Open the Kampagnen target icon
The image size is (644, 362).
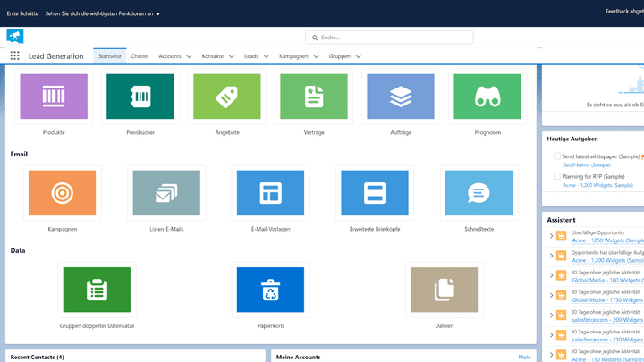tap(62, 192)
